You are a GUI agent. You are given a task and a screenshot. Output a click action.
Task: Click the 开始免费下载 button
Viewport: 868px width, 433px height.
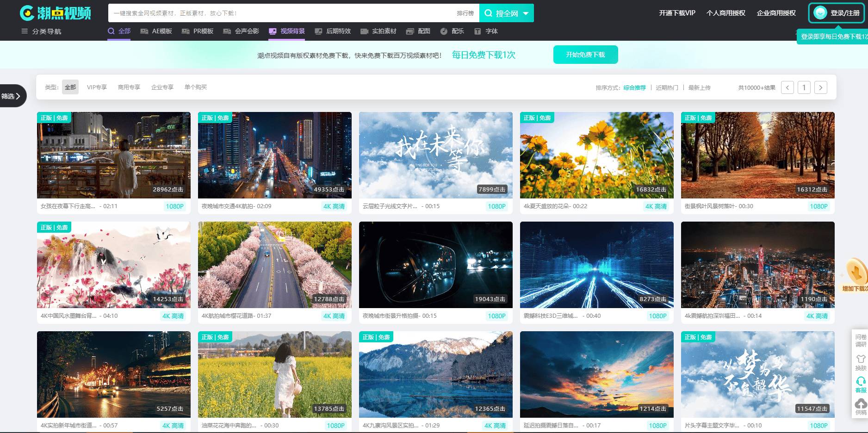(585, 55)
